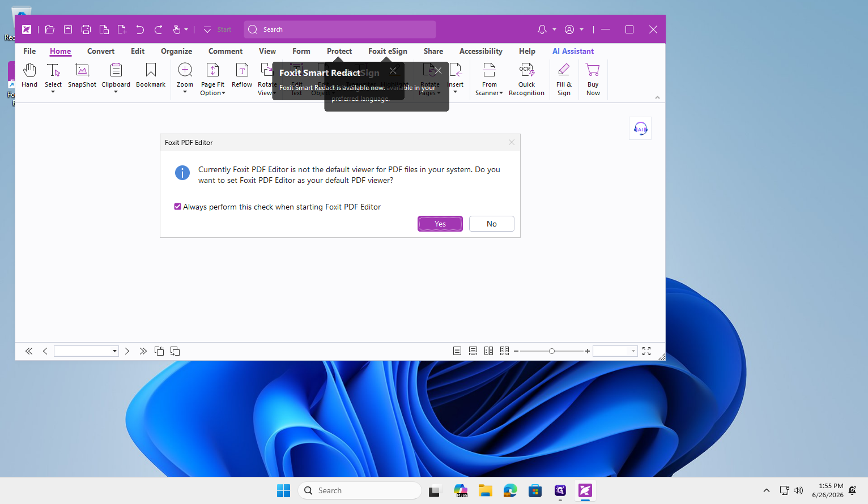Click the create blank page icon with plus
Screen dimensions: 868x504
pos(122,29)
